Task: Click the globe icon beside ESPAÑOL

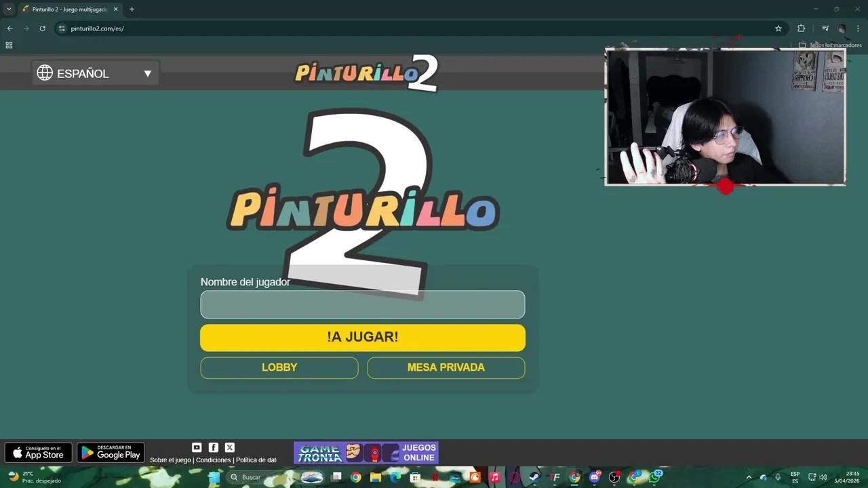Action: pyautogui.click(x=45, y=73)
